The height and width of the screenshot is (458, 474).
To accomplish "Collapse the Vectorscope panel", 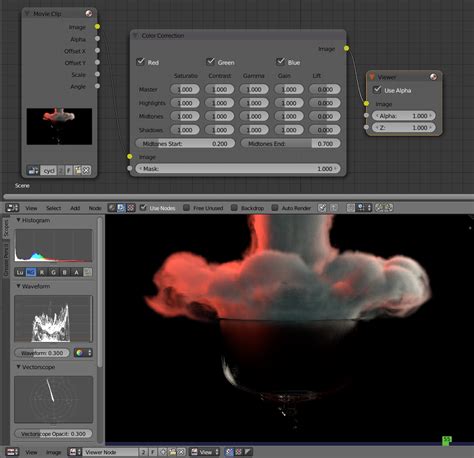I will [19, 367].
